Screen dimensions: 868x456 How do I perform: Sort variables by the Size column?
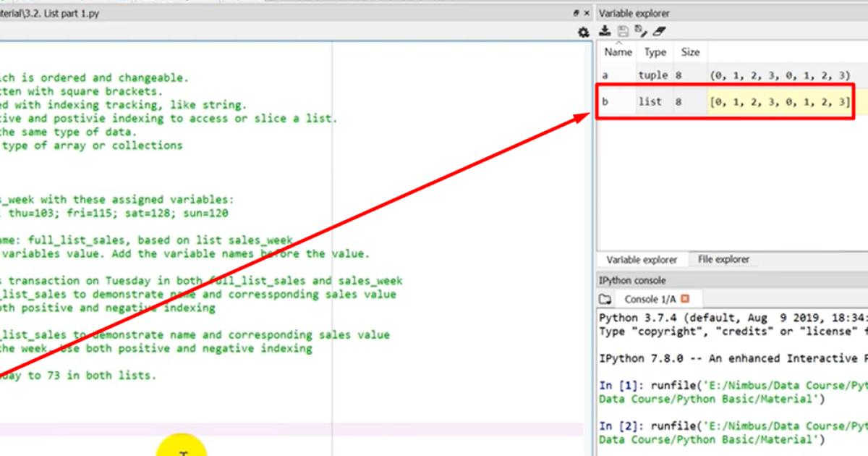pyautogui.click(x=689, y=51)
